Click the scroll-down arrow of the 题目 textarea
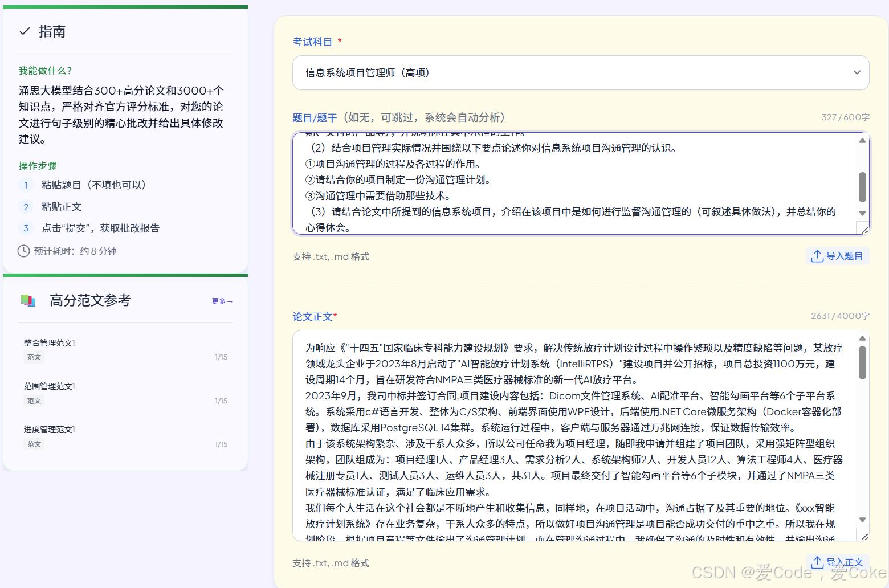 (x=862, y=213)
